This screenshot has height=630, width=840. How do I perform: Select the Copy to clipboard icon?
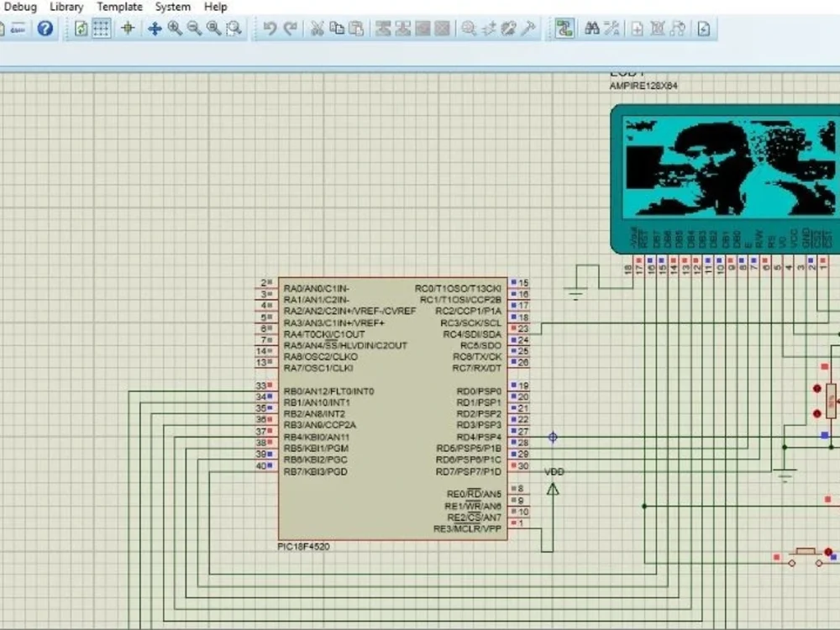click(336, 28)
